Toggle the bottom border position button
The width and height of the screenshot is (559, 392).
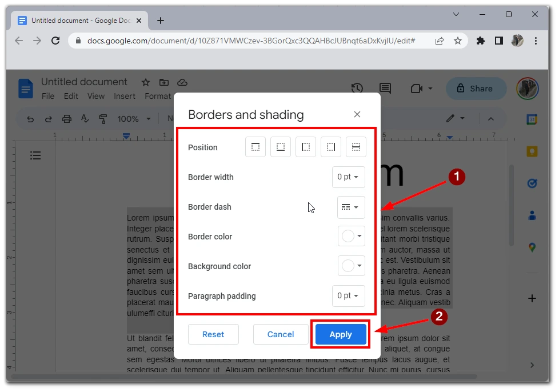(x=281, y=147)
